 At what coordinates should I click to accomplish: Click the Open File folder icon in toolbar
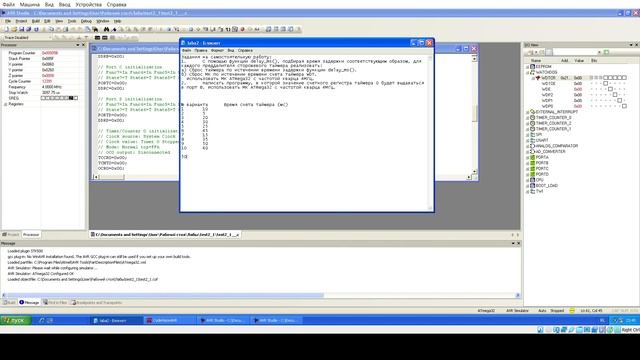pos(14,29)
